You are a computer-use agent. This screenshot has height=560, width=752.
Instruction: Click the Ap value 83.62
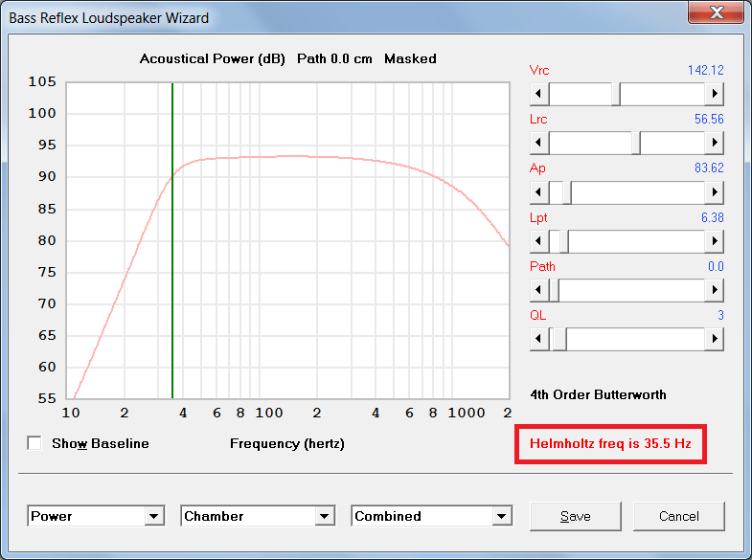(x=709, y=168)
